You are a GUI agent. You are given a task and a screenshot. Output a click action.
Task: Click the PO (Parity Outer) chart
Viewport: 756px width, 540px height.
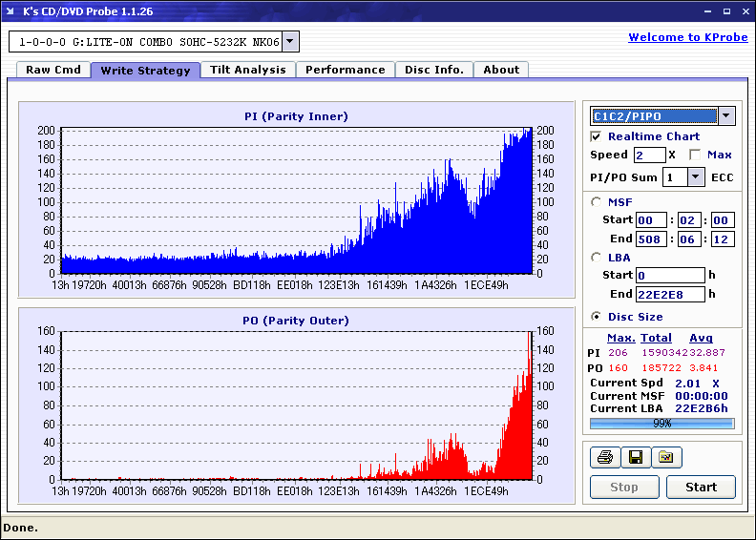coord(297,405)
